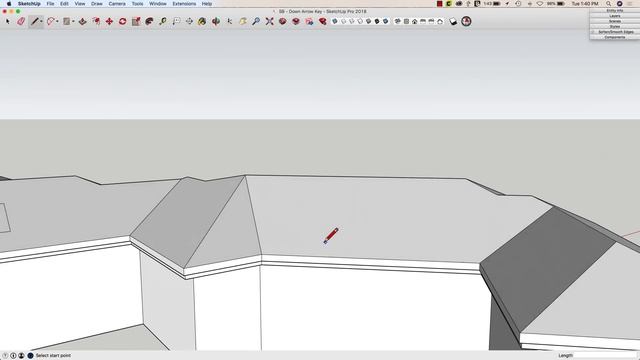Expand the Styles tray panel
The height and width of the screenshot is (360, 640).
615,27
